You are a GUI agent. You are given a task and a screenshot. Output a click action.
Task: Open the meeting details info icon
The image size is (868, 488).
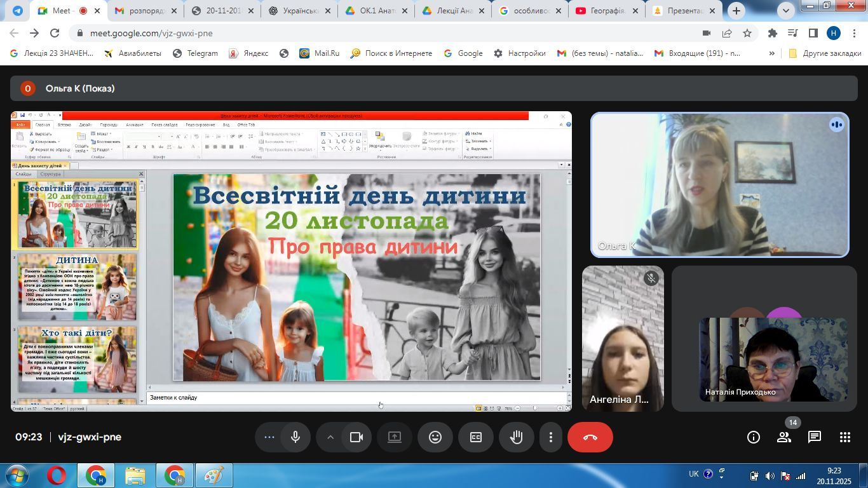point(754,437)
